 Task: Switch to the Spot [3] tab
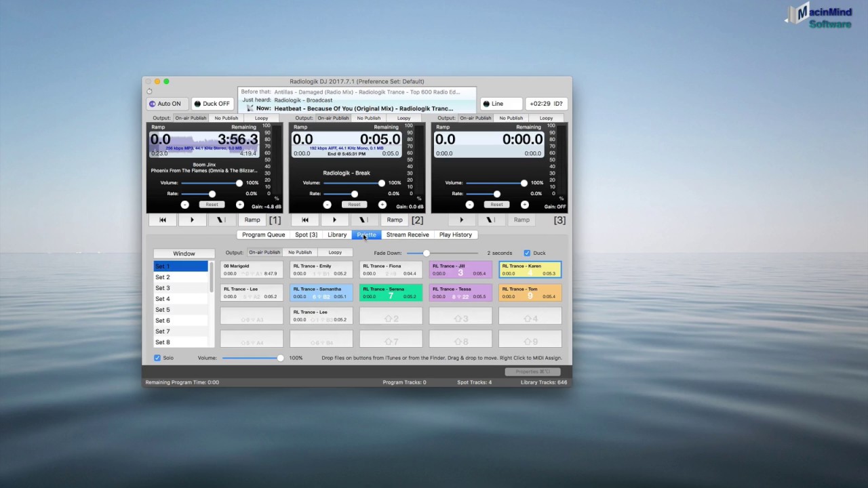(307, 235)
